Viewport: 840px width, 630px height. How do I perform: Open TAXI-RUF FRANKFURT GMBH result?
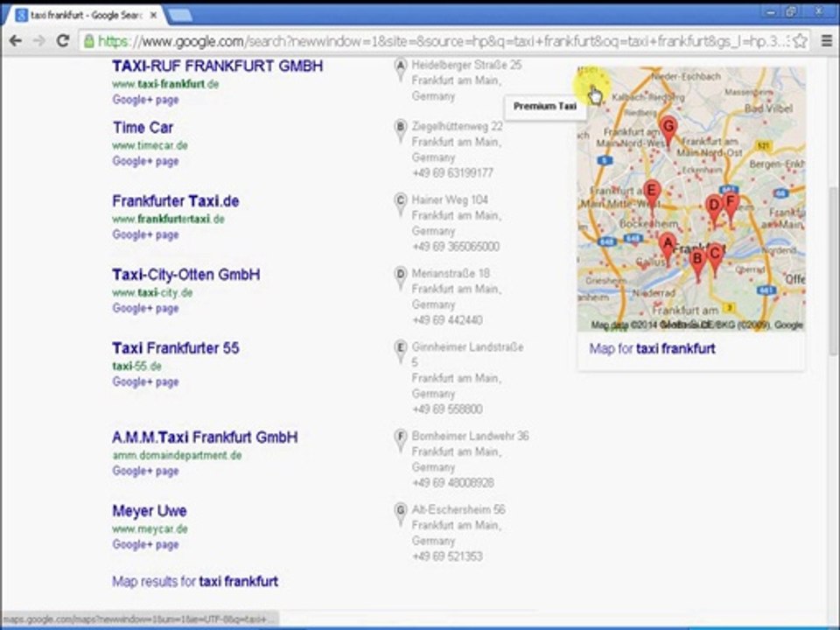click(218, 66)
